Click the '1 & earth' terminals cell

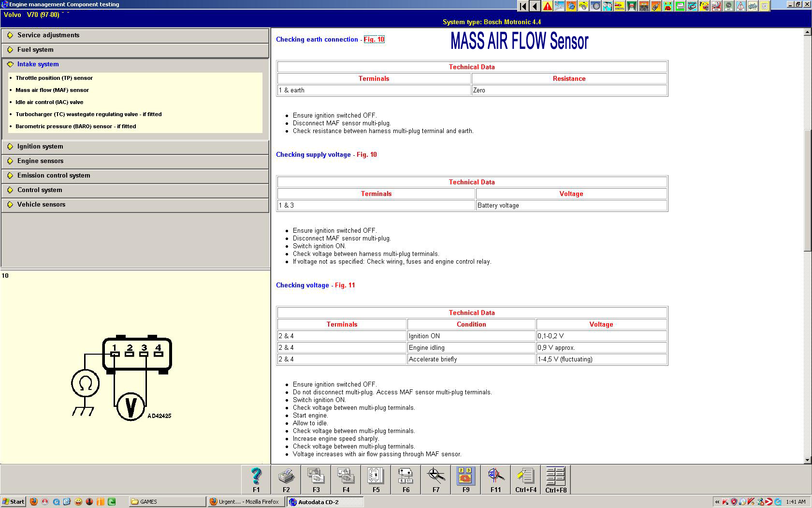[374, 90]
